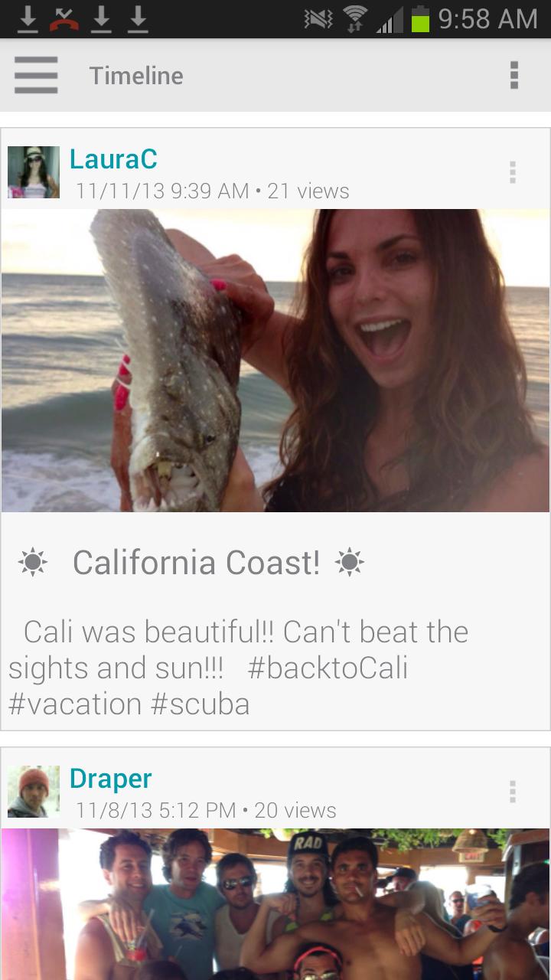The height and width of the screenshot is (980, 551).
Task: Tap the Cali was beautiful caption text
Action: (x=239, y=668)
